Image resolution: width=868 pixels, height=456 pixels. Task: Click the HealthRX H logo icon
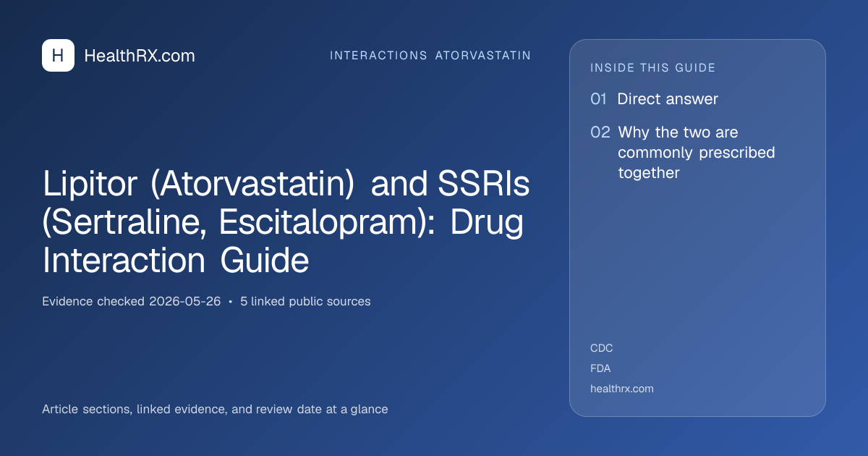tap(58, 56)
